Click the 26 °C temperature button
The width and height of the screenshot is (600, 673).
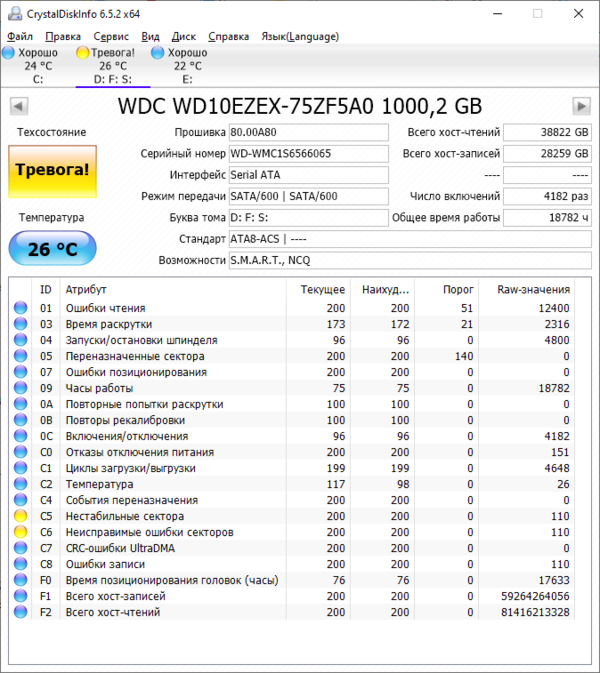click(x=52, y=248)
